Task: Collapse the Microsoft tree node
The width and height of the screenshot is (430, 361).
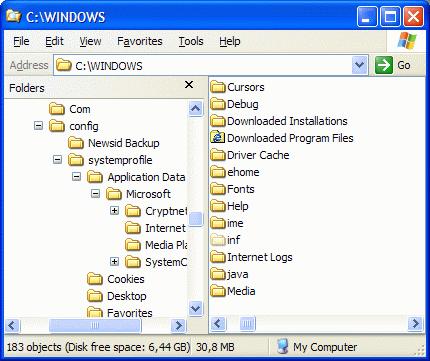Action: point(95,194)
